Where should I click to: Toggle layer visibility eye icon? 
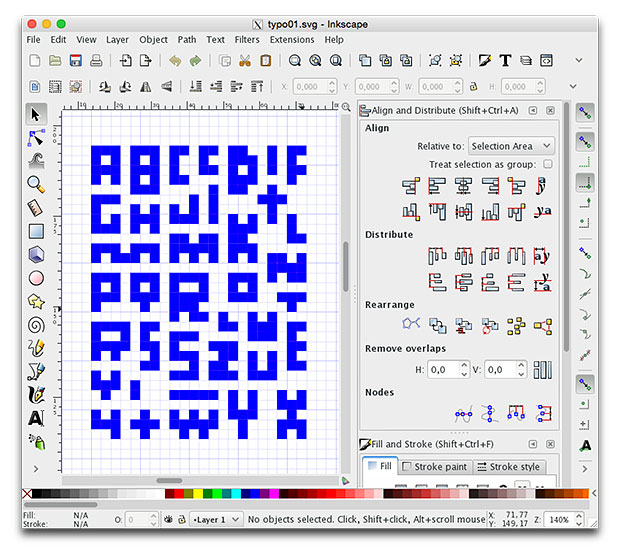coord(168,519)
